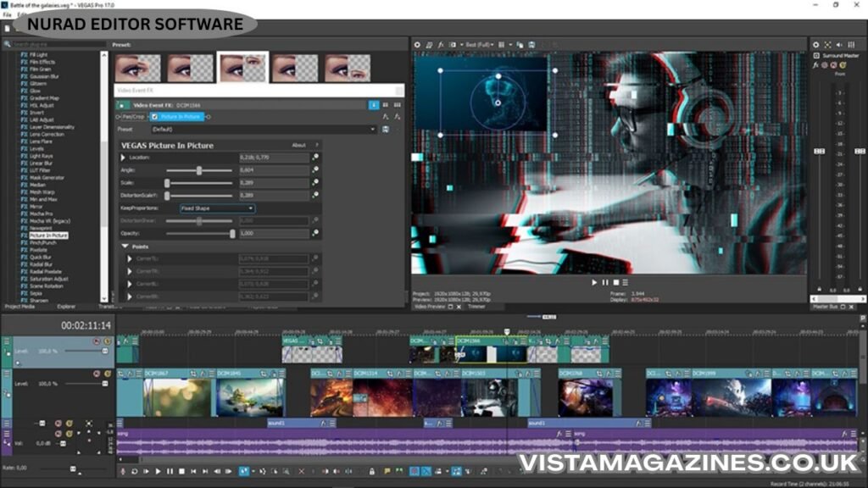Open the KeepProportions Fixed Shape dropdown
Image resolution: width=868 pixels, height=488 pixels.
click(217, 208)
